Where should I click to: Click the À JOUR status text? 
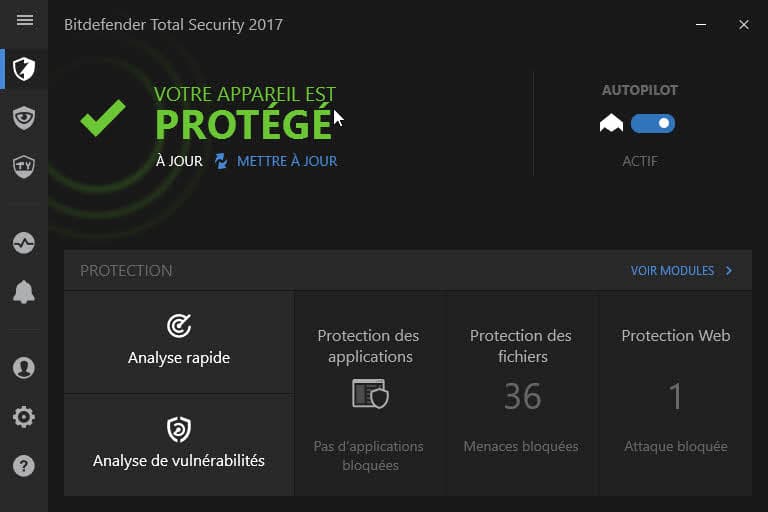179,161
